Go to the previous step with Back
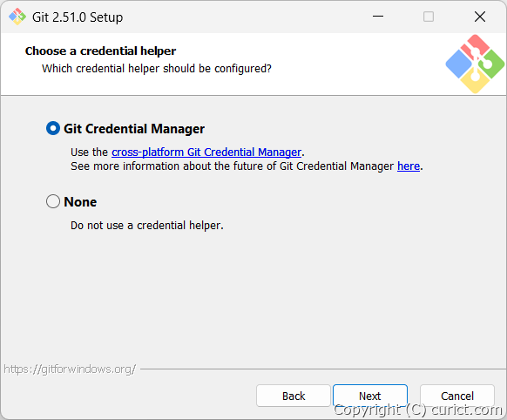Image resolution: width=507 pixels, height=420 pixels. click(294, 396)
